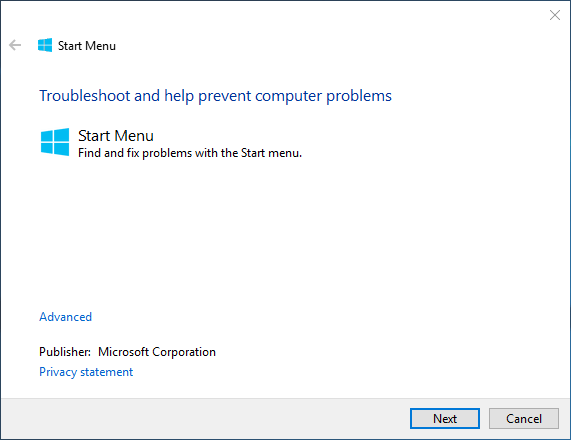
Task: Click the Microsoft Corporation publisher name
Action: coord(157,352)
